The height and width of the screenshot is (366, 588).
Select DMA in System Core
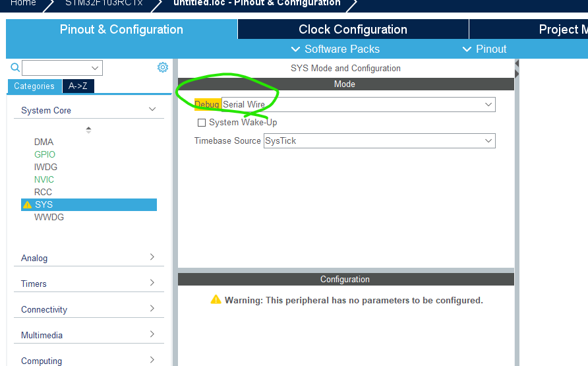pyautogui.click(x=44, y=142)
